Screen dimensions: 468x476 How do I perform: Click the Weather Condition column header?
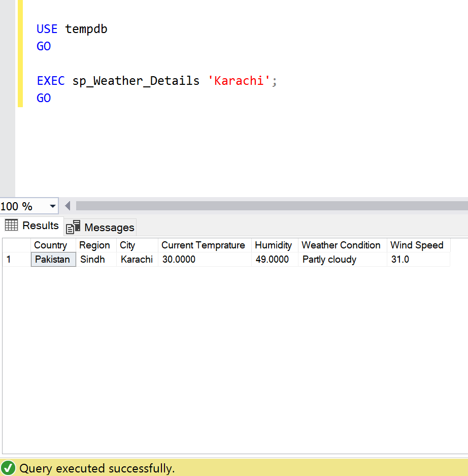(342, 245)
